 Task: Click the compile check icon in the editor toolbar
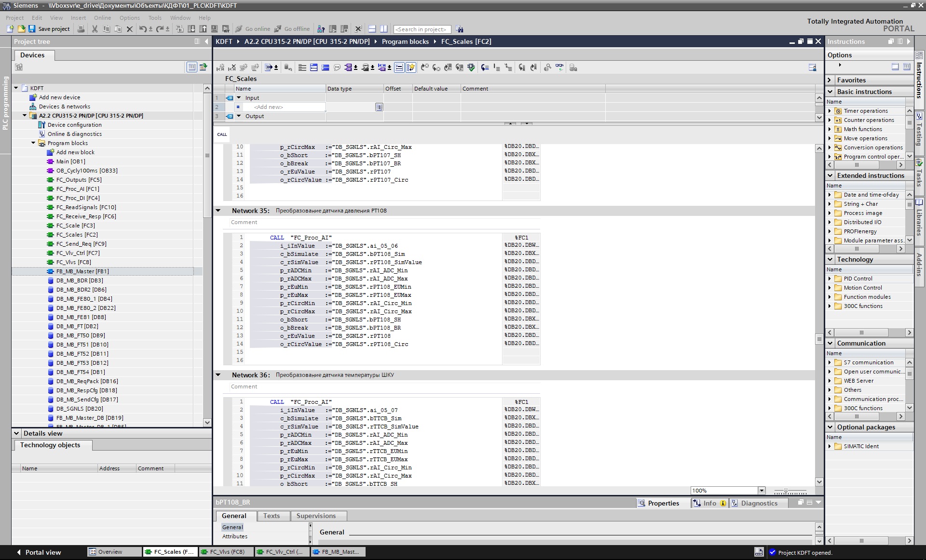point(471,67)
